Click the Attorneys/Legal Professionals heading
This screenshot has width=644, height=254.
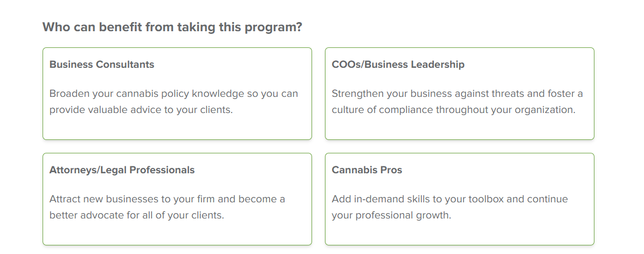(122, 170)
